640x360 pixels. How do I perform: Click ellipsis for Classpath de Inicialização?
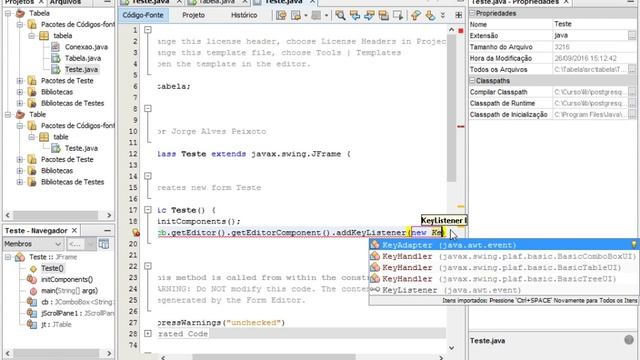click(632, 115)
